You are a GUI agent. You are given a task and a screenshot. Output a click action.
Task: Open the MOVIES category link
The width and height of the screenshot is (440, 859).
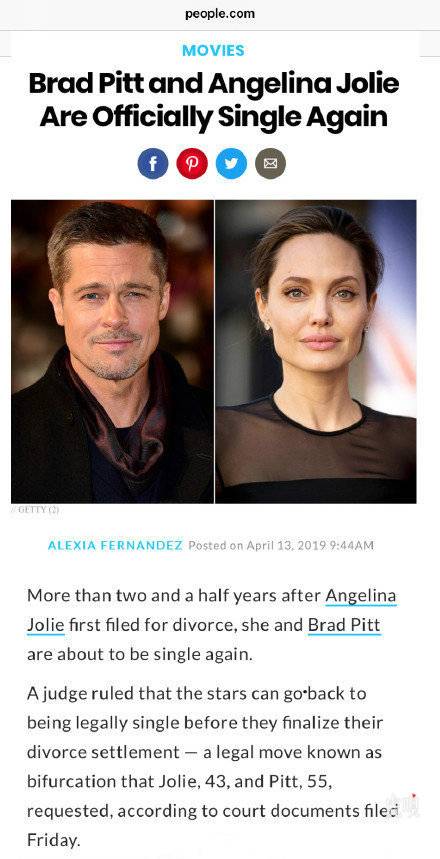(213, 50)
